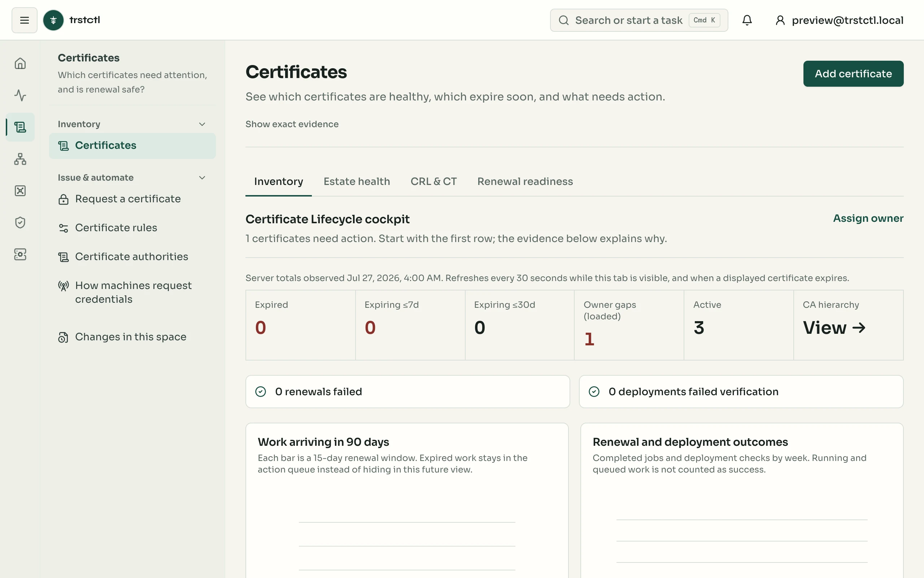The width and height of the screenshot is (924, 578).
Task: Click the Expiring ≤30d tile
Action: click(x=520, y=325)
